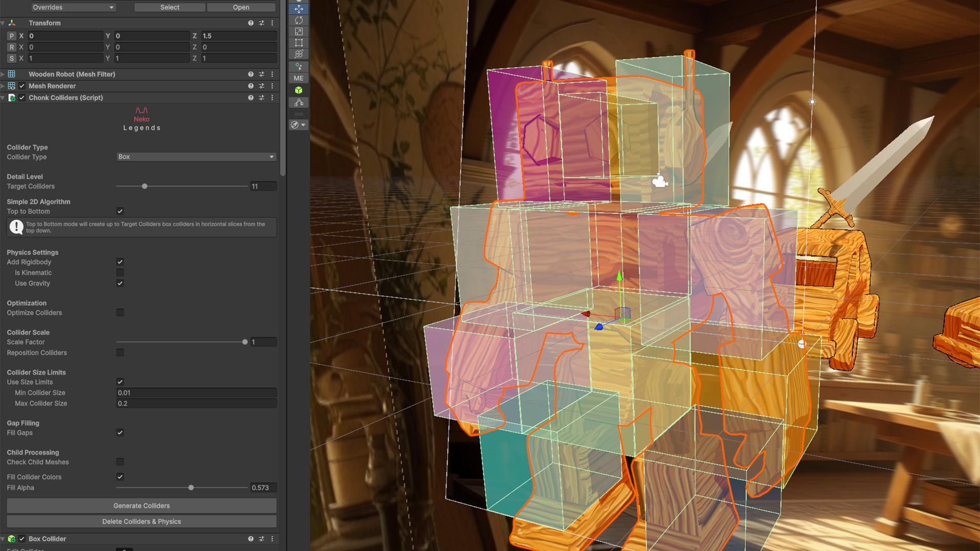Click the green cube collider tool icon
This screenshot has height=551, width=980.
[299, 90]
